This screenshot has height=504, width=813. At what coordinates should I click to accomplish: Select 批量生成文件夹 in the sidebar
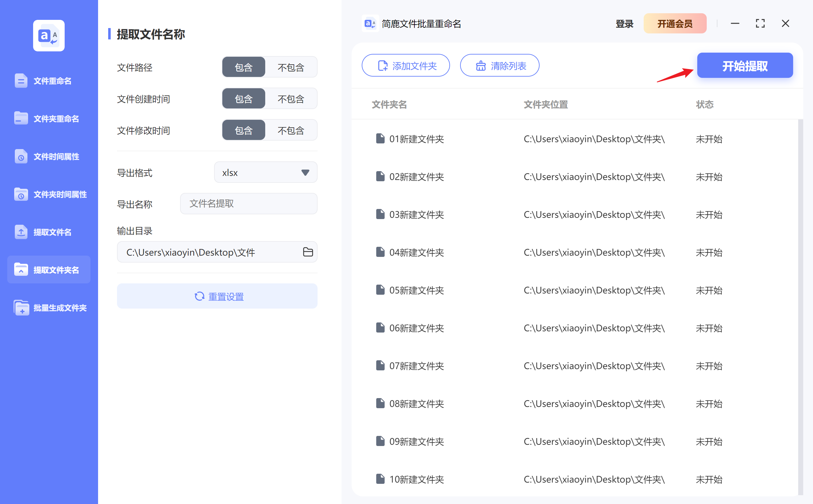point(21,308)
